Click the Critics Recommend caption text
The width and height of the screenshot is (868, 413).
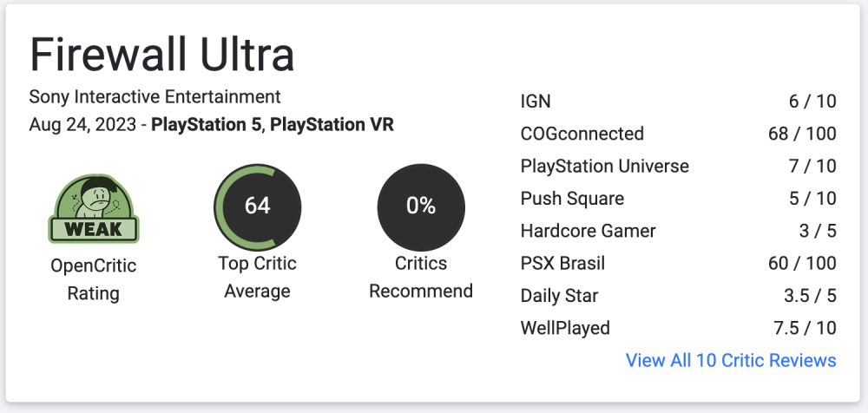click(421, 277)
